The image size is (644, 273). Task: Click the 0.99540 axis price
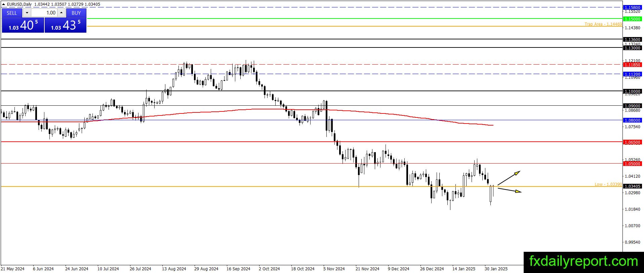(632, 242)
